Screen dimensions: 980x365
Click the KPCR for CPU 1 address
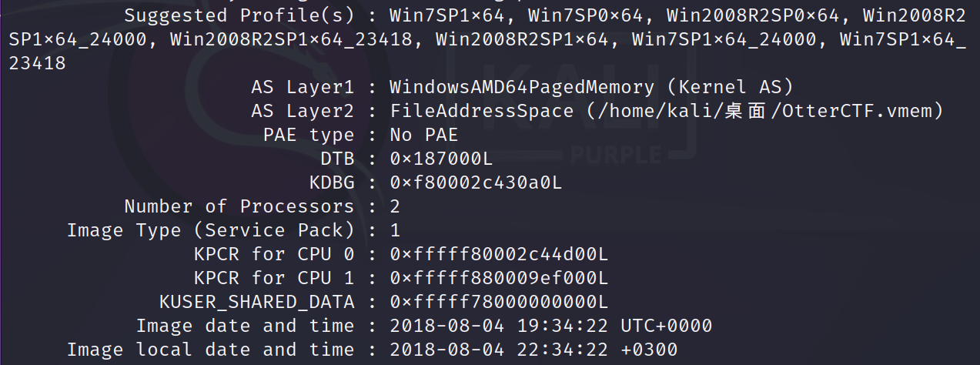coord(498,278)
